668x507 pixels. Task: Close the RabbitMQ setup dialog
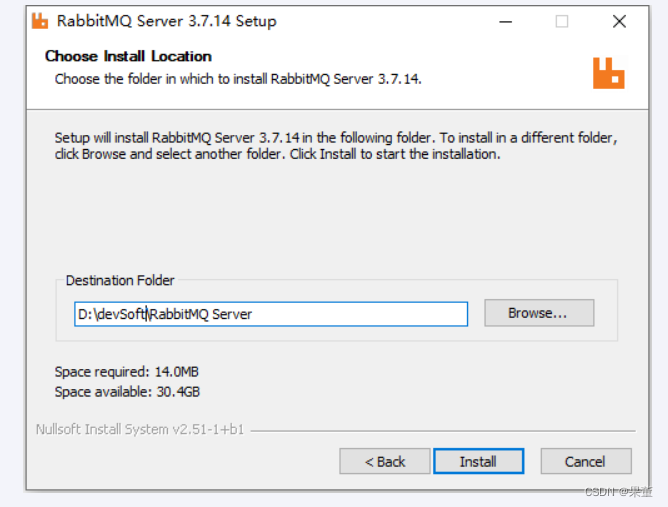click(619, 21)
